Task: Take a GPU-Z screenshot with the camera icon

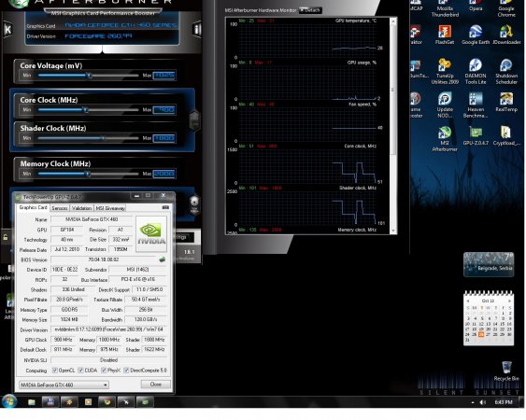Action: point(165,208)
